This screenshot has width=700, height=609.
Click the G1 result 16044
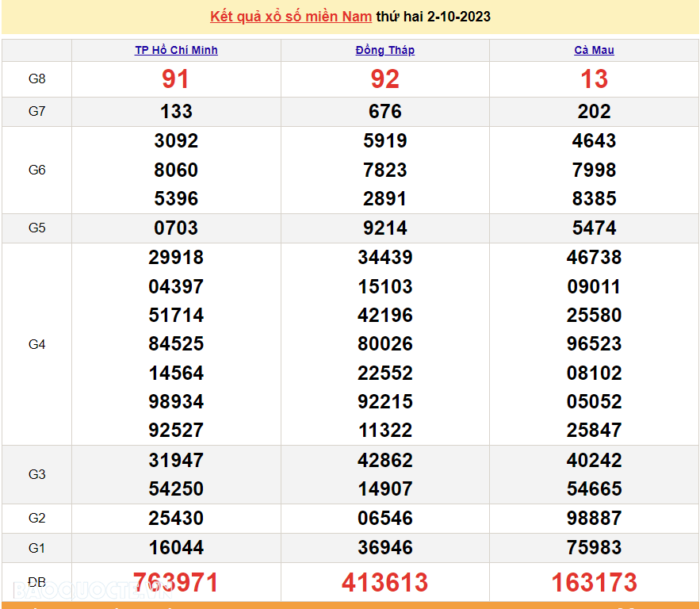(x=176, y=547)
